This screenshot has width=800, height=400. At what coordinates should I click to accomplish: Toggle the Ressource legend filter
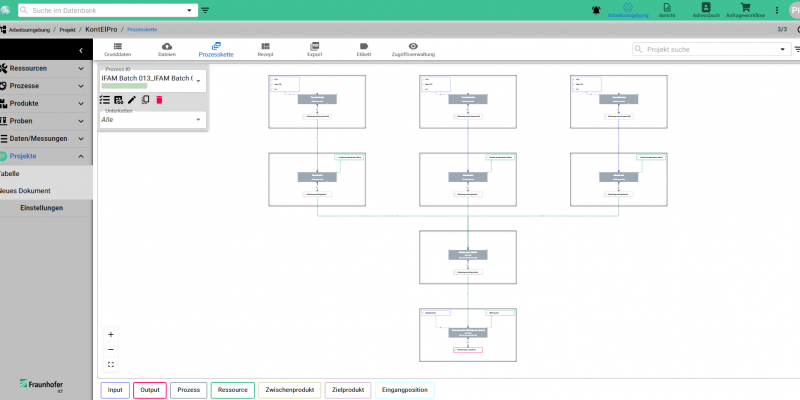pos(232,390)
